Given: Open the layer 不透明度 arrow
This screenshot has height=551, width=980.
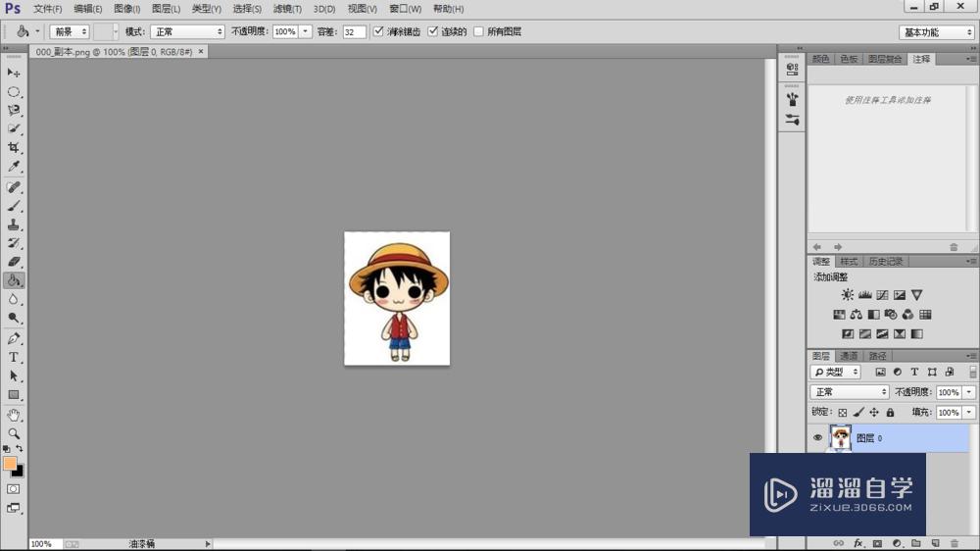Looking at the screenshot, I should pyautogui.click(x=969, y=392).
